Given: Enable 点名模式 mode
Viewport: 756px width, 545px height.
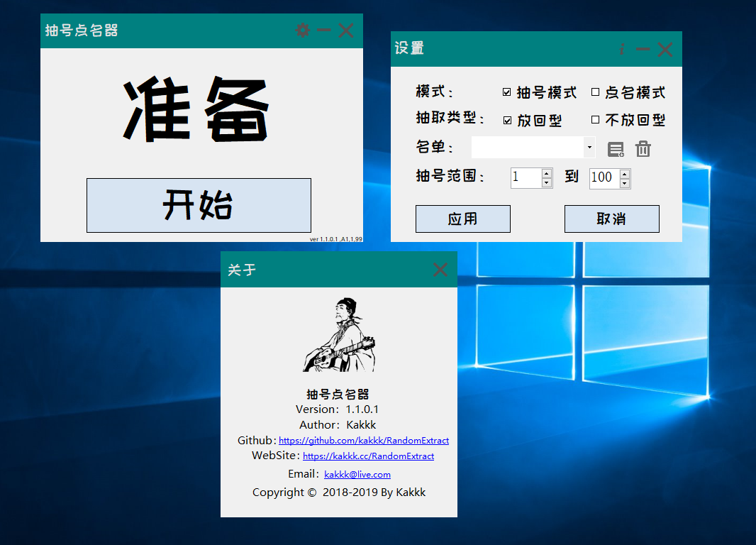Looking at the screenshot, I should 595,92.
